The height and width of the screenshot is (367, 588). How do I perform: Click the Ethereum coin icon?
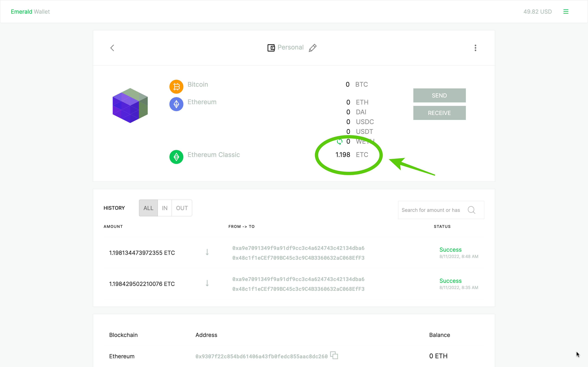(x=176, y=104)
